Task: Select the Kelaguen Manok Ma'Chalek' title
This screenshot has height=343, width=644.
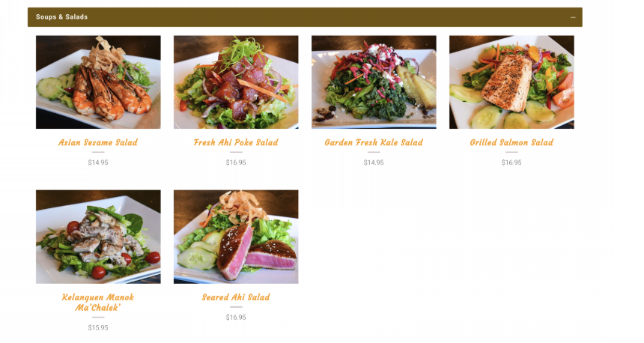Action: tap(98, 303)
